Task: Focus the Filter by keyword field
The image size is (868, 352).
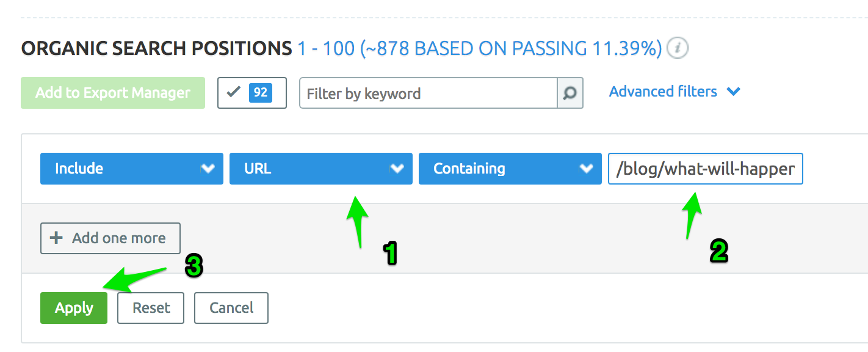Action: tap(429, 94)
